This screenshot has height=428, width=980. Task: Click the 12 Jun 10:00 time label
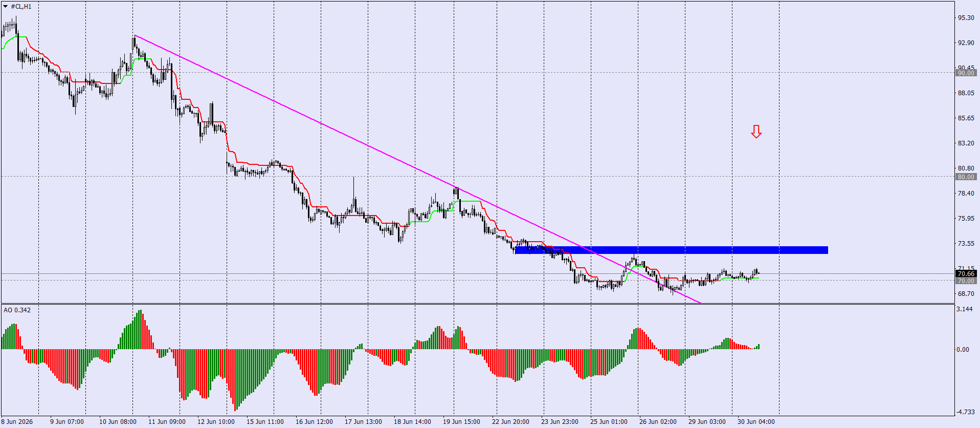(216, 422)
